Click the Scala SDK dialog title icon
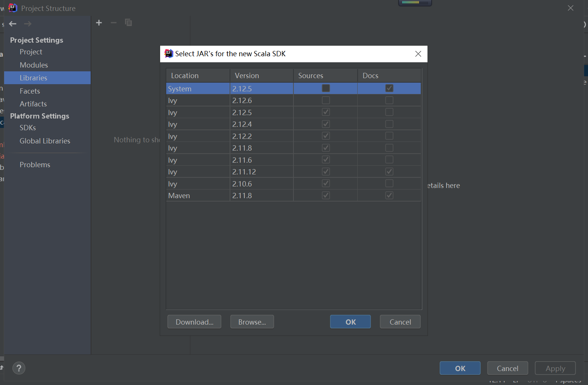The width and height of the screenshot is (588, 385). coord(168,53)
